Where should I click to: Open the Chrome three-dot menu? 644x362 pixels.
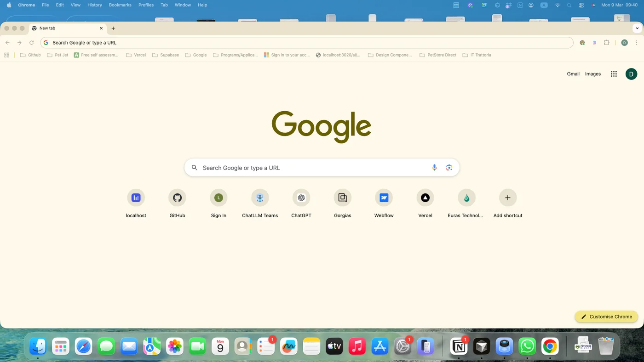click(636, 43)
